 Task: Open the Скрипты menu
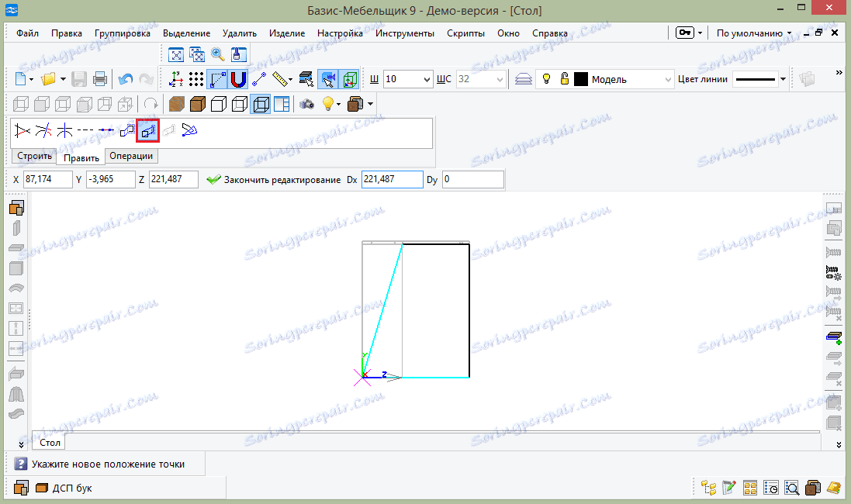(x=465, y=33)
